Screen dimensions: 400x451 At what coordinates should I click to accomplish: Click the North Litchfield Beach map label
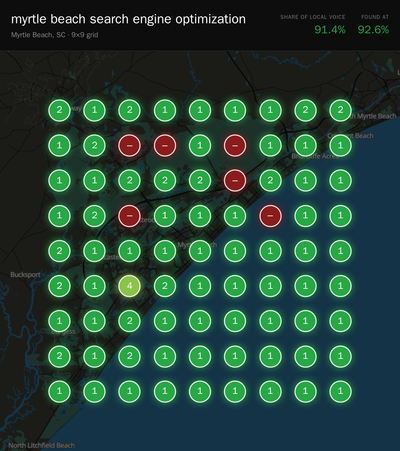pyautogui.click(x=42, y=445)
